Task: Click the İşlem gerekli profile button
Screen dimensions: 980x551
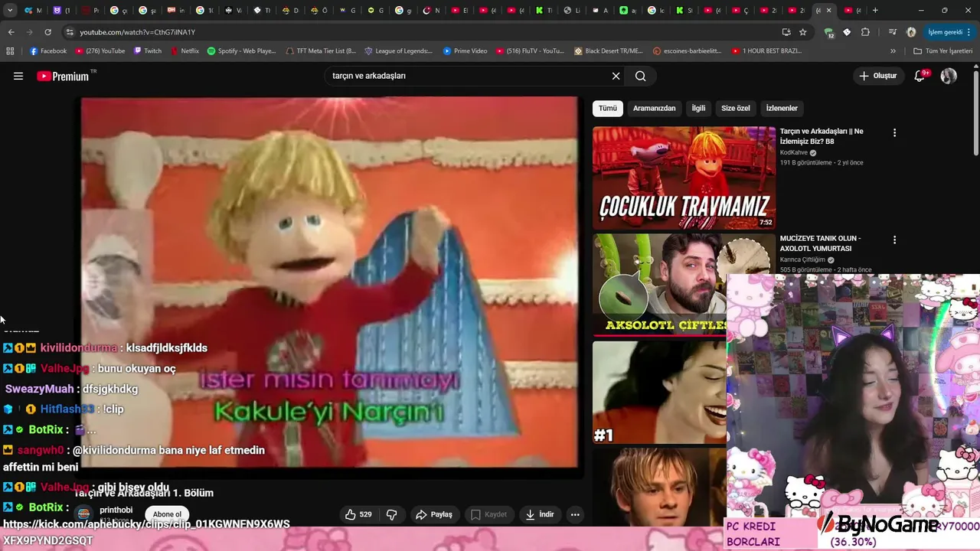Action: pyautogui.click(x=946, y=32)
